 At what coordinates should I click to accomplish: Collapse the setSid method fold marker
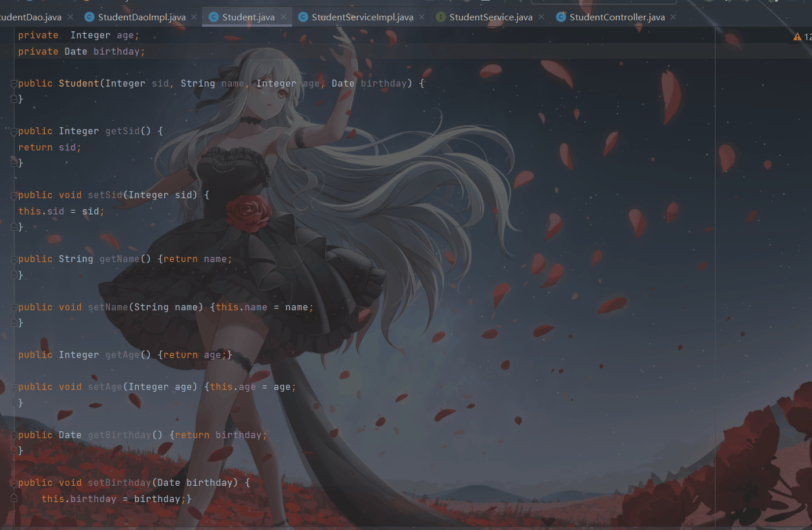point(13,195)
